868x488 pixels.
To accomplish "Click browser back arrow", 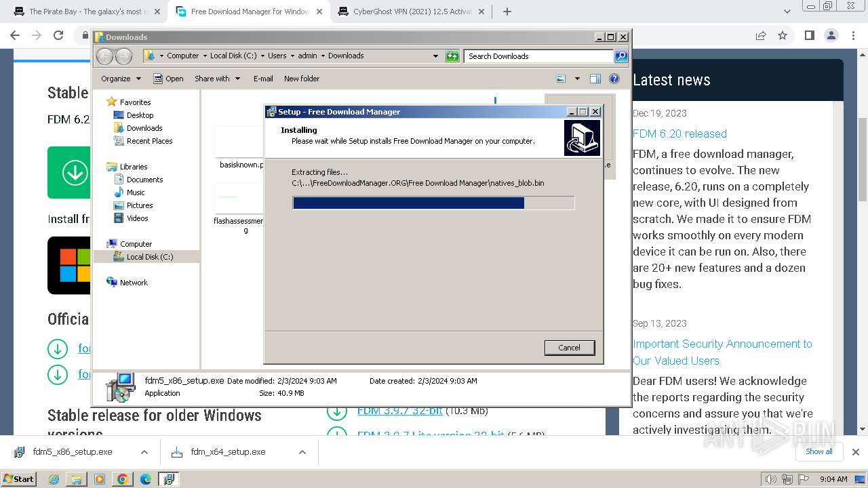I will pyautogui.click(x=15, y=36).
